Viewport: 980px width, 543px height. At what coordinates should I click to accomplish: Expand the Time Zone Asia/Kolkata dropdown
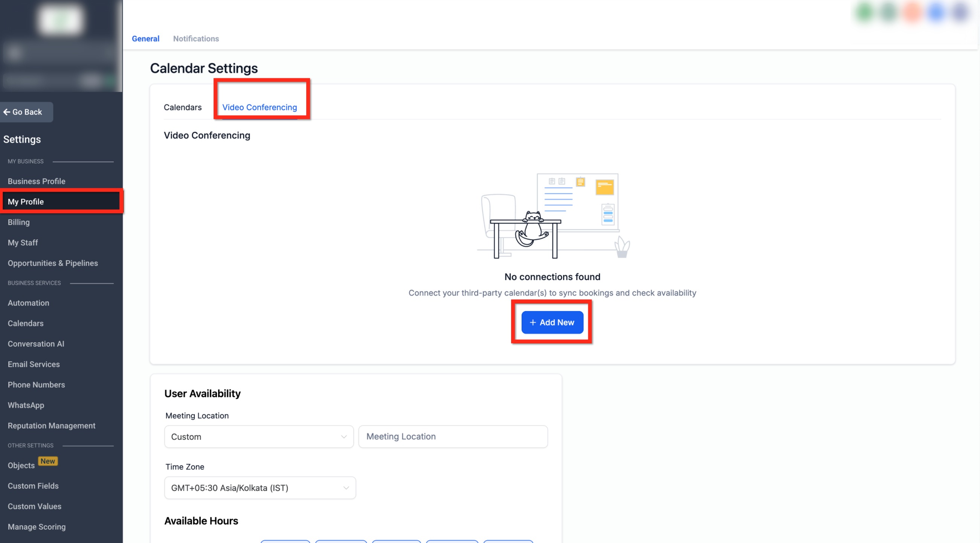click(x=260, y=488)
